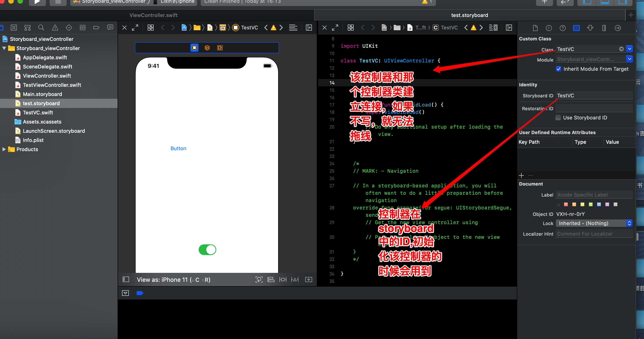Open the Resolve Auto Layout Issues menu

pos(295,280)
